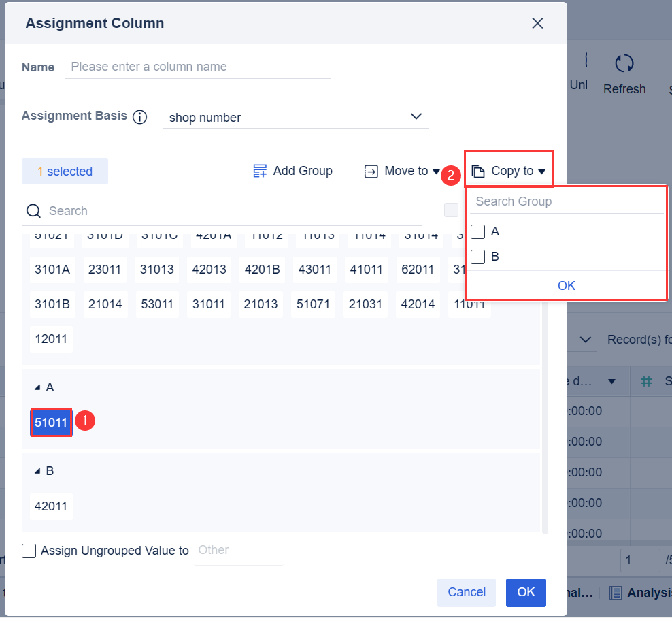672x618 pixels.
Task: Collapse group A using its triangle
Action: (x=38, y=386)
